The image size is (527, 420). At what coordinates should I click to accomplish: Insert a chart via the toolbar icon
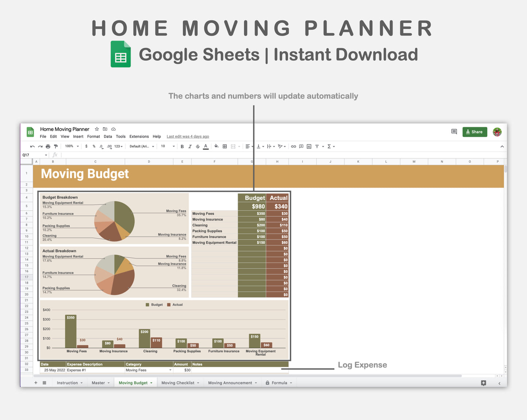click(309, 146)
